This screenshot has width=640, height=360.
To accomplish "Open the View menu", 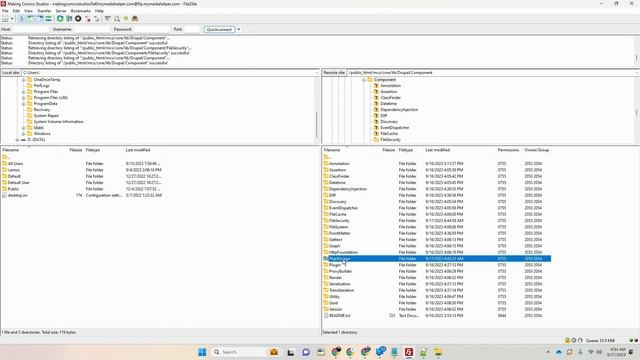I will pos(28,11).
